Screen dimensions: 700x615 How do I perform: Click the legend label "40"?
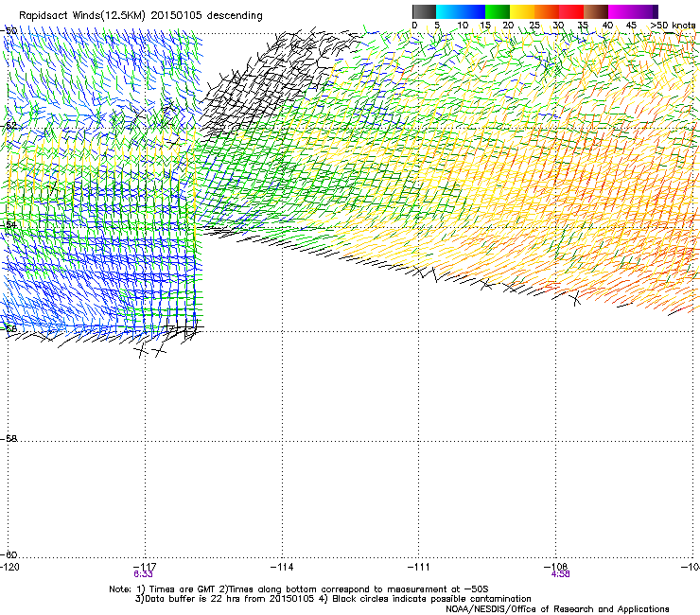pyautogui.click(x=607, y=26)
